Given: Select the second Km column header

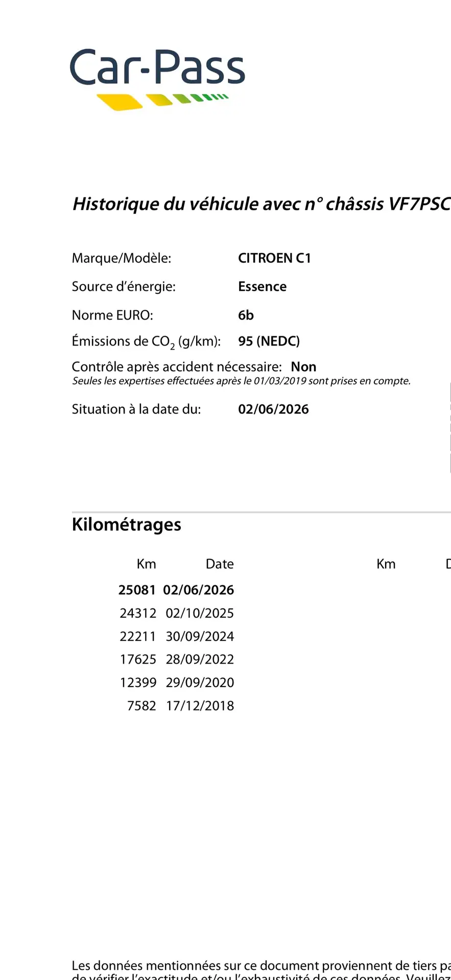Looking at the screenshot, I should tap(386, 564).
